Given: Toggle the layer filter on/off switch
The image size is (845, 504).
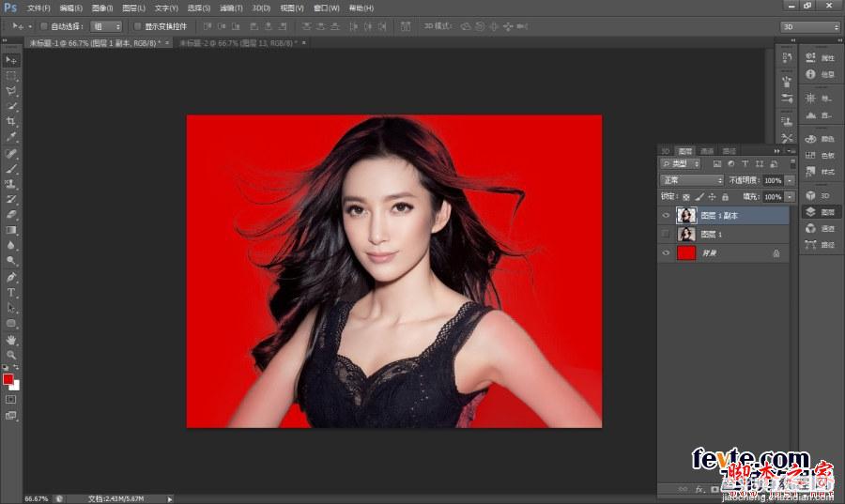Looking at the screenshot, I should pos(792,162).
